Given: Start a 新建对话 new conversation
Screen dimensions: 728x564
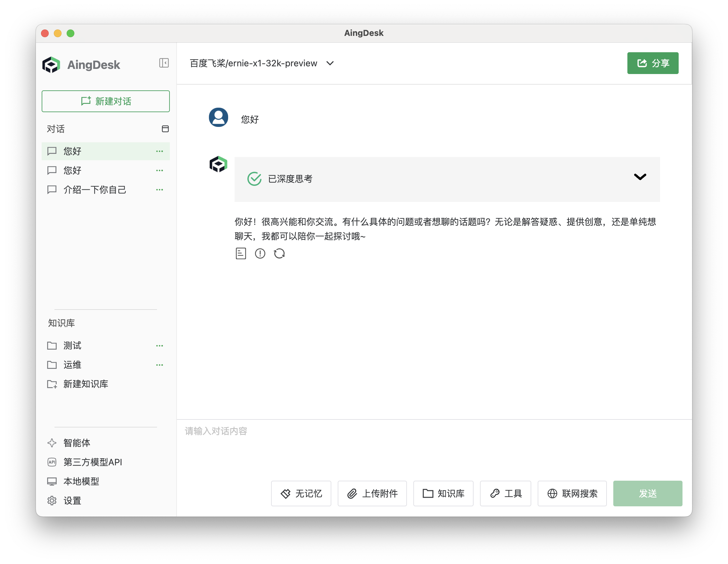Looking at the screenshot, I should click(106, 101).
